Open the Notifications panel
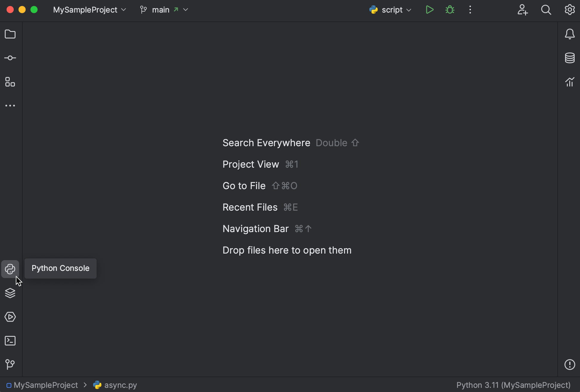Screen dimensions: 580x392 point(570,34)
